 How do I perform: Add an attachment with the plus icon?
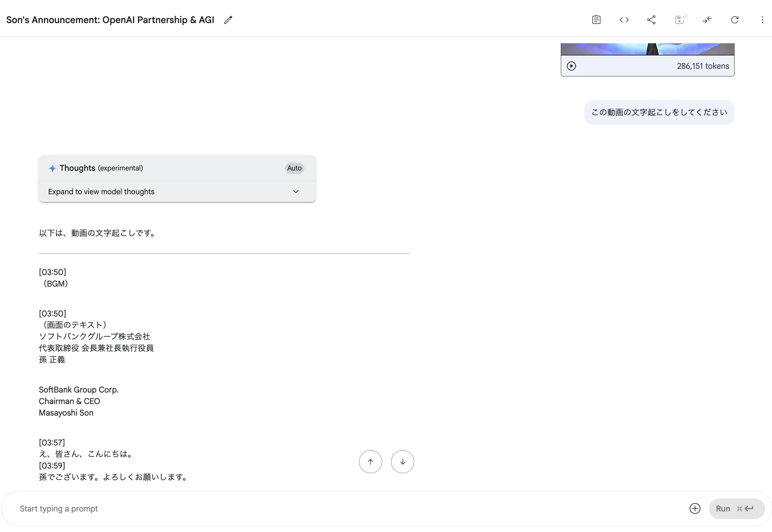click(x=695, y=509)
